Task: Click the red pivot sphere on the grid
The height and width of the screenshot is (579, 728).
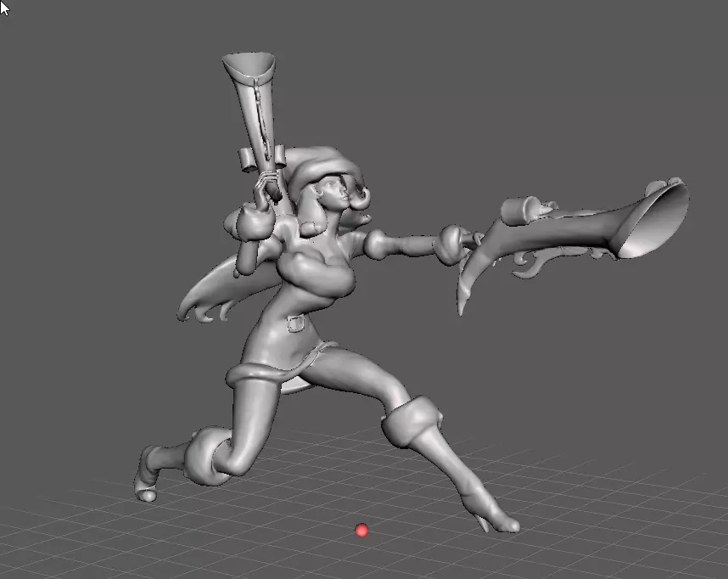Action: [361, 530]
